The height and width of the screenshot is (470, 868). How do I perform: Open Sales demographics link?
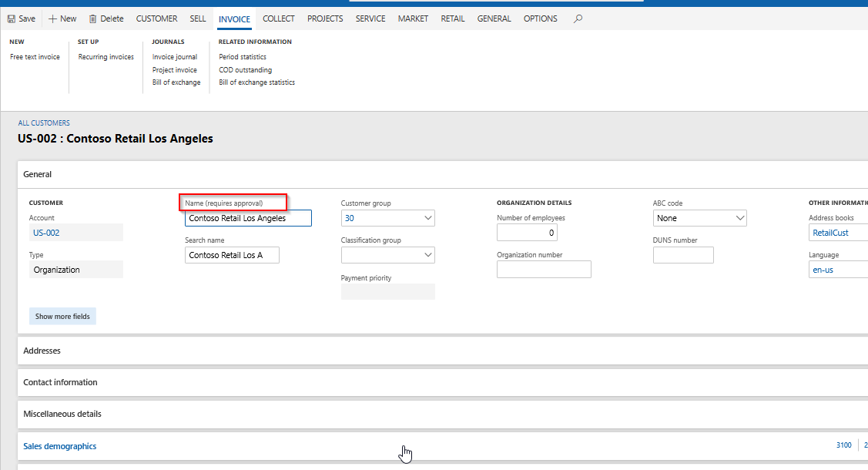pos(59,446)
